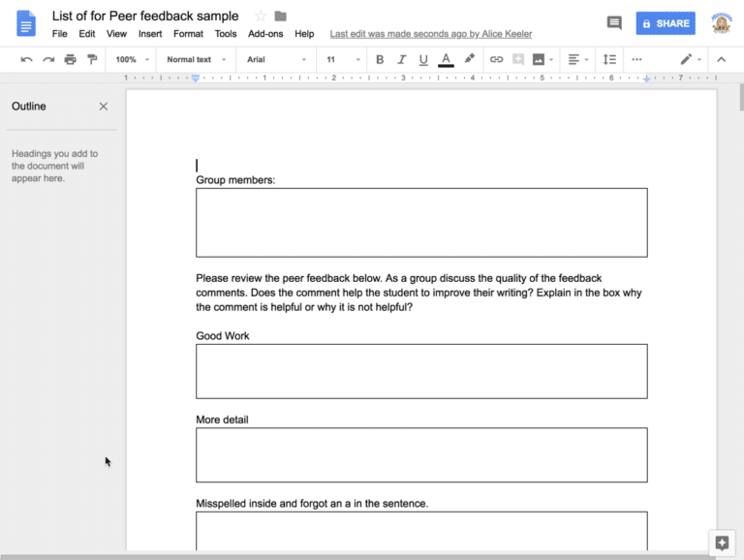Open the account profile avatar
The image size is (744, 560).
tap(721, 23)
